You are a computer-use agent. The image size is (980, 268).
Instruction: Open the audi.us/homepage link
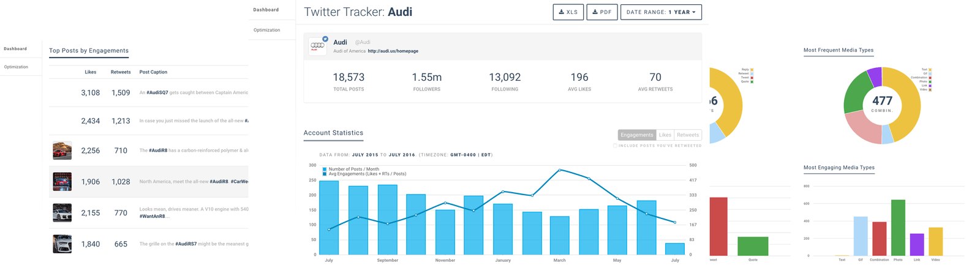(x=393, y=51)
